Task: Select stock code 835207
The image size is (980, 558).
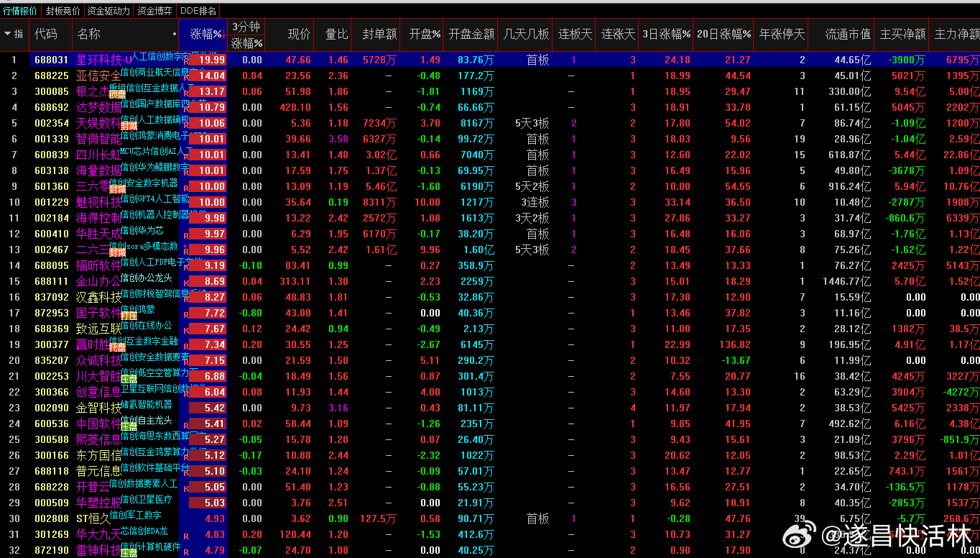Action: coord(52,360)
